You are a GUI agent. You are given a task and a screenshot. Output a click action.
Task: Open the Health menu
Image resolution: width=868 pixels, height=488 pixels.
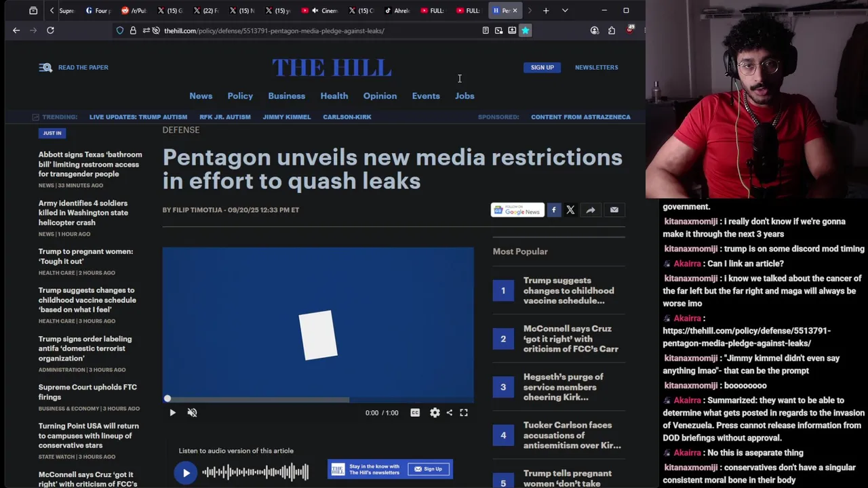click(334, 96)
